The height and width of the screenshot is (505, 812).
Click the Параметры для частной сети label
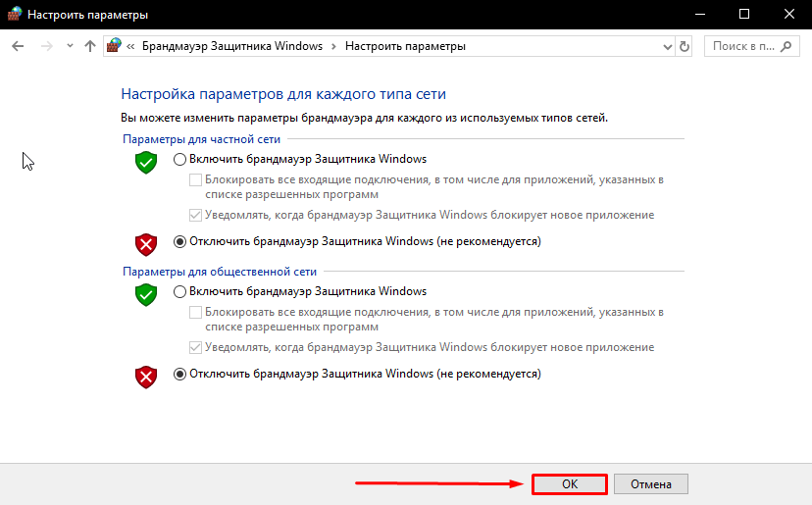(x=201, y=139)
